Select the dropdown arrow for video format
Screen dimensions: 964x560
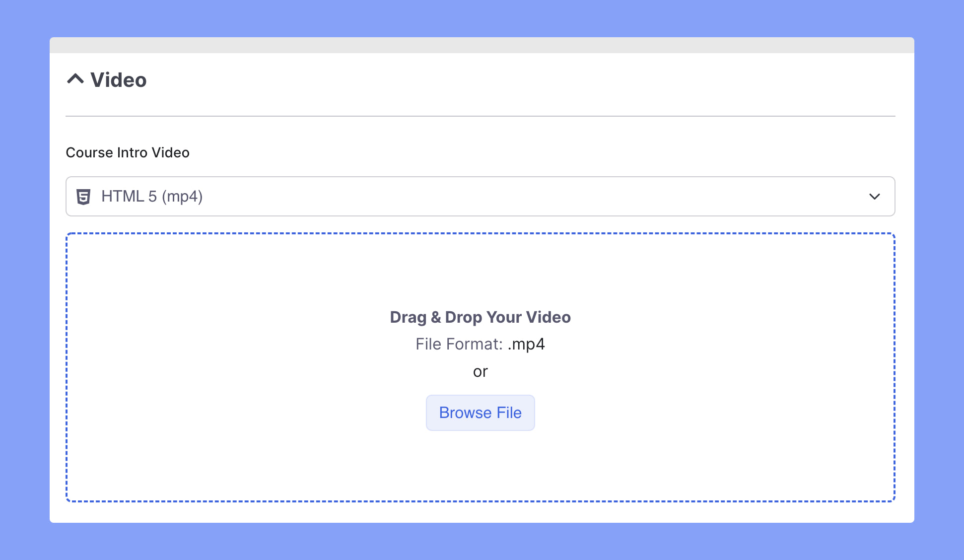pos(875,196)
